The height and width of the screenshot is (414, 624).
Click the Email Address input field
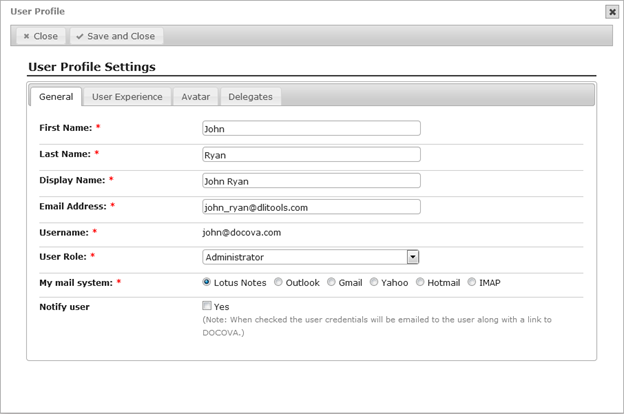(x=311, y=207)
